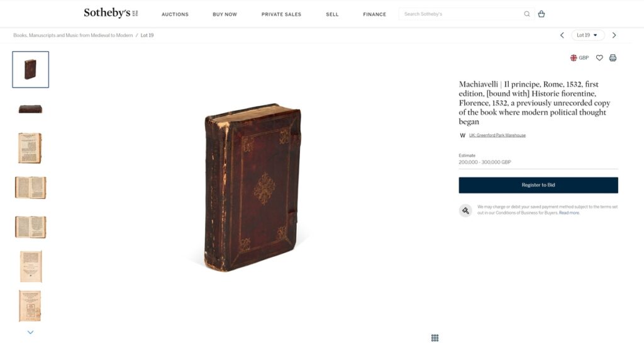Expand more thumbnails with down chevron

tap(30, 332)
